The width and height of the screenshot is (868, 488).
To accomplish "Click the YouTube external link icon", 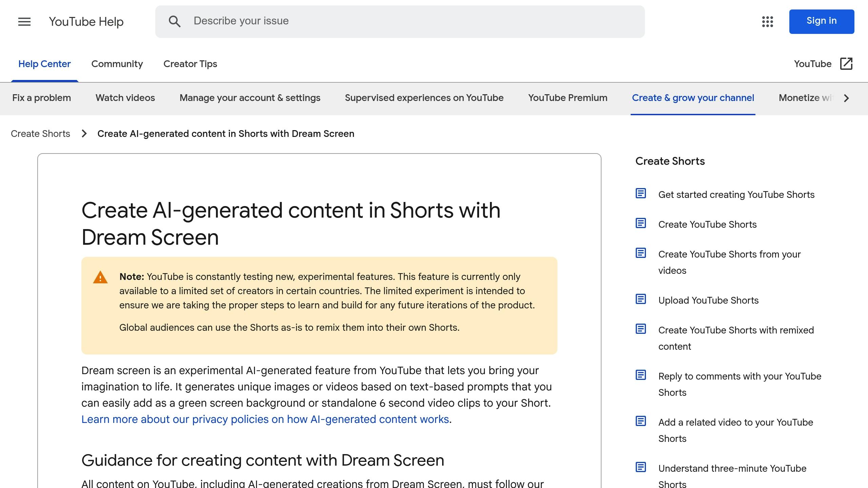I will 846,64.
